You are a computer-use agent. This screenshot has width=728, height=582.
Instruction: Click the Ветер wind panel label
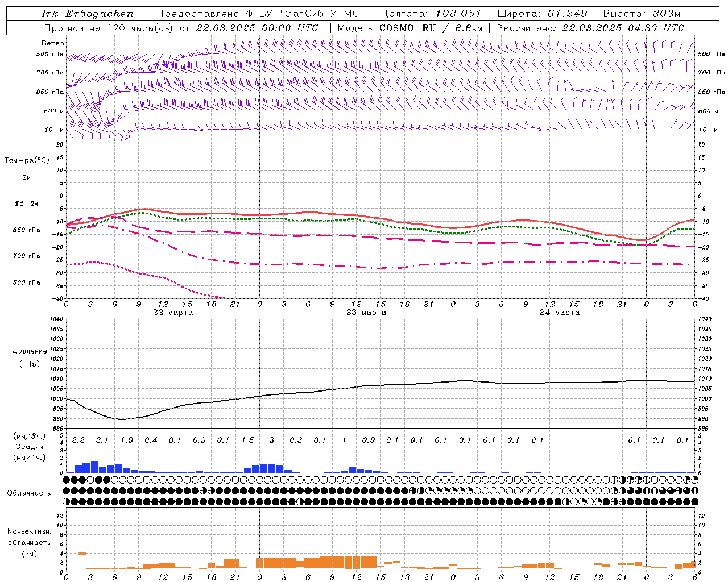tap(53, 43)
